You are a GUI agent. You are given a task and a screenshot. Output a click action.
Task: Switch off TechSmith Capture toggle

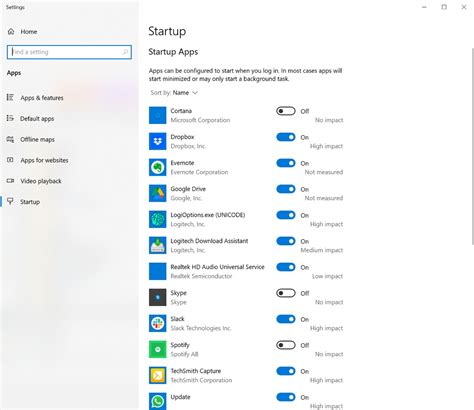[286, 371]
